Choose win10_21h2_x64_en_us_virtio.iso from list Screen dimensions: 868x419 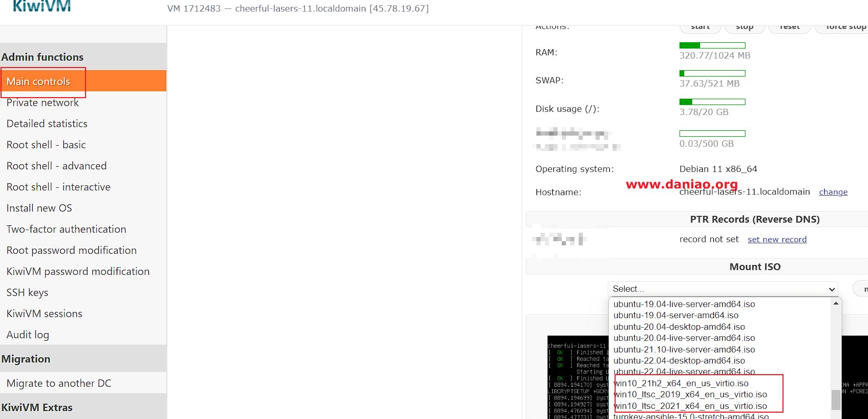click(681, 383)
